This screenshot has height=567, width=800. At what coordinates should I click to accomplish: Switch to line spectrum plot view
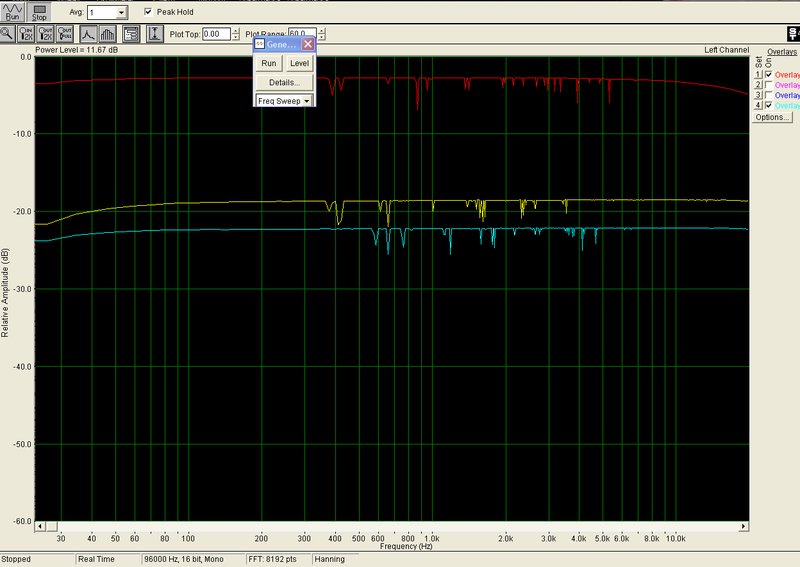(88, 34)
